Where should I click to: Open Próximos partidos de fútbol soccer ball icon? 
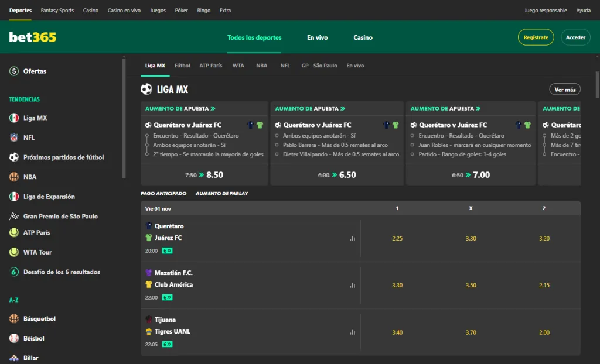(15, 157)
